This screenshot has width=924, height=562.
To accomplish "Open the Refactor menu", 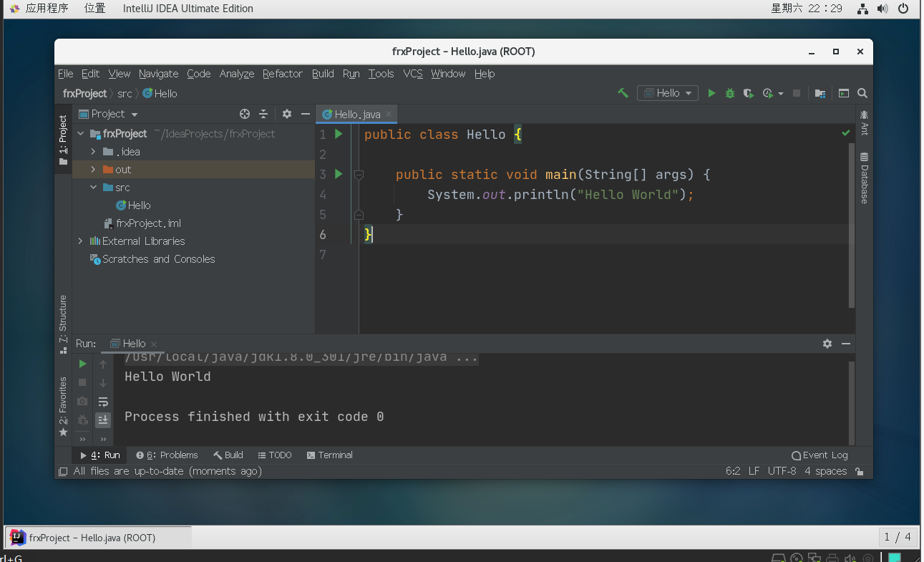I will pos(283,74).
